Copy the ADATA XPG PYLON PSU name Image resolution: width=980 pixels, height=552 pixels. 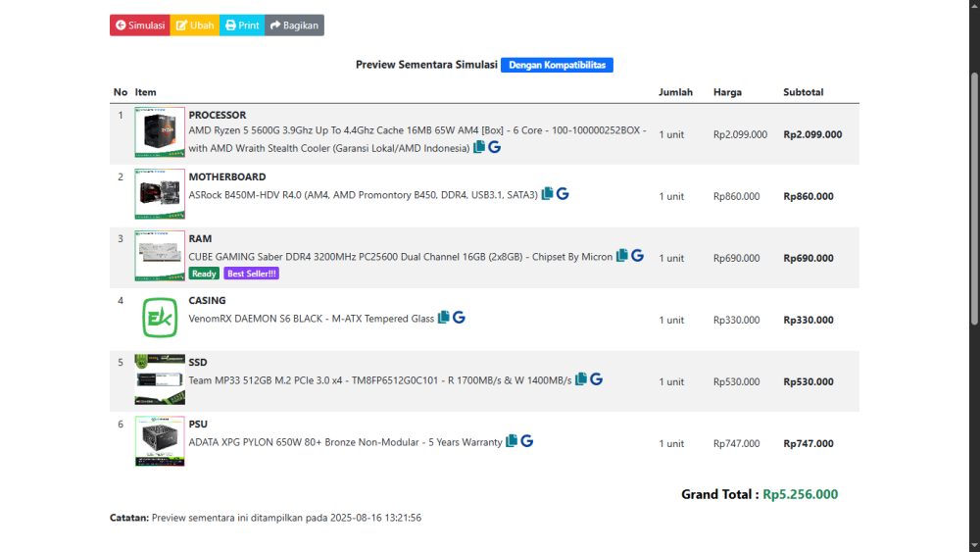[512, 441]
